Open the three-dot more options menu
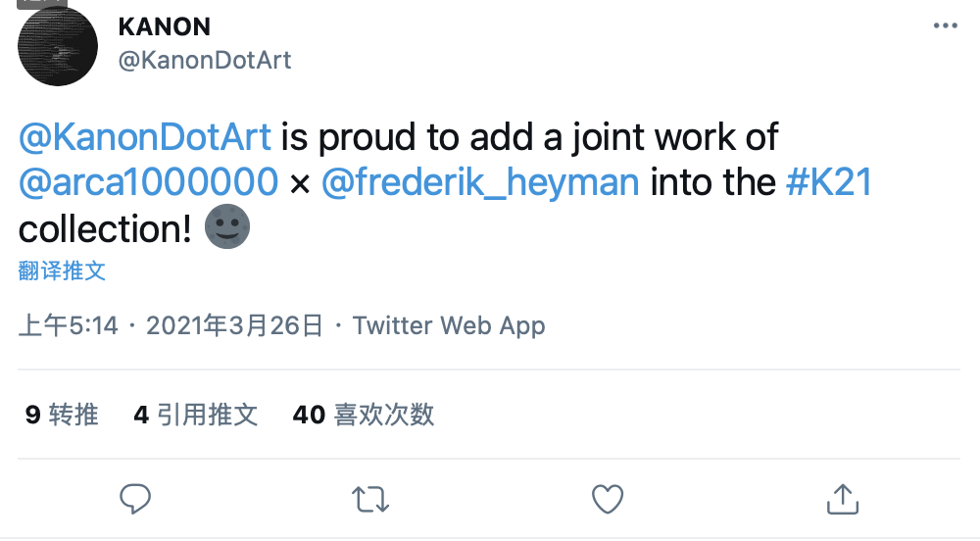Viewport: 980px width, 541px height. [945, 25]
